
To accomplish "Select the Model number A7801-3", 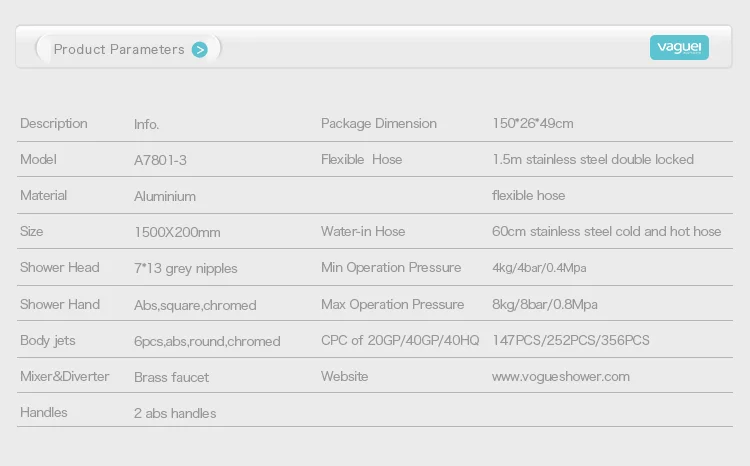I will pyautogui.click(x=160, y=160).
